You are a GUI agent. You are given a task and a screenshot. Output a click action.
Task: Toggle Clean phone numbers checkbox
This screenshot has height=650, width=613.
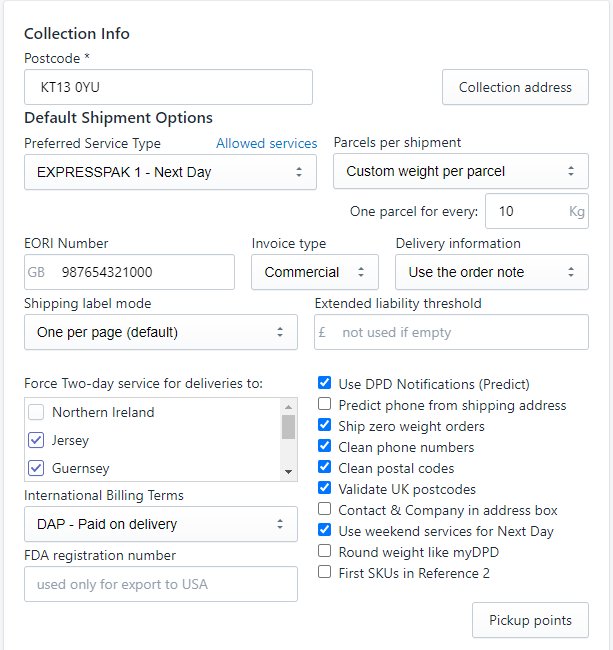(325, 446)
